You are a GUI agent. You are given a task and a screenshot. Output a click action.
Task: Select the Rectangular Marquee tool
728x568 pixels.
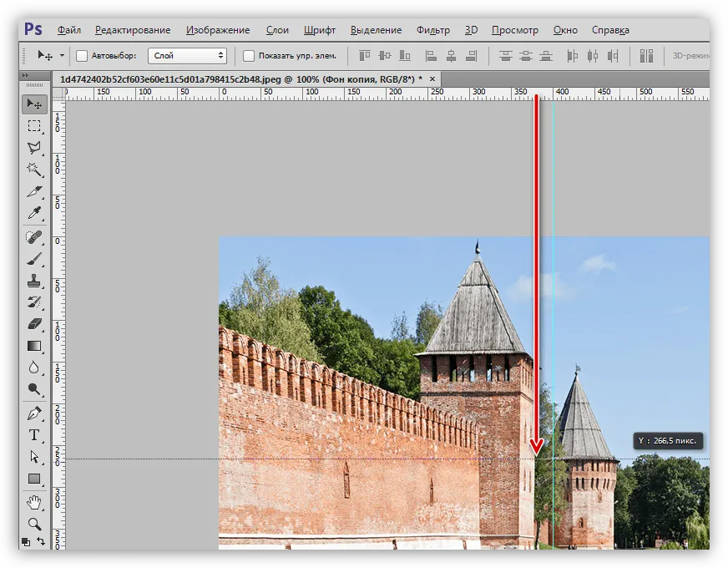[34, 126]
